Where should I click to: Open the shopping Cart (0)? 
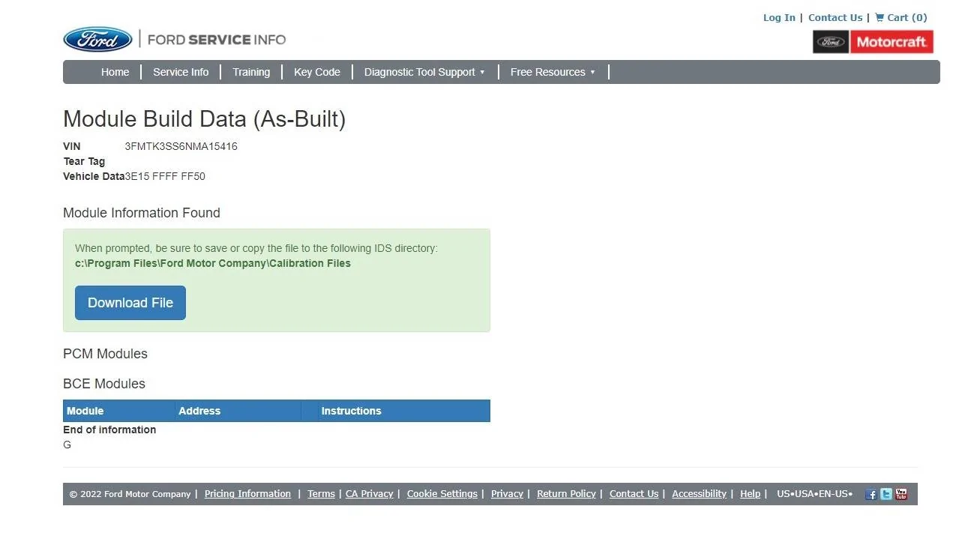tap(901, 17)
